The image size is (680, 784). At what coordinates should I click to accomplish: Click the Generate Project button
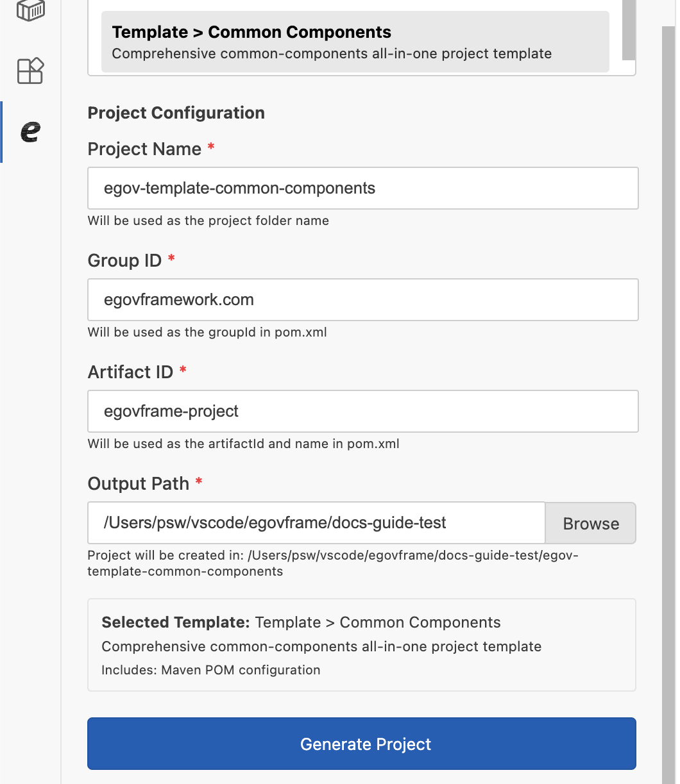click(361, 744)
